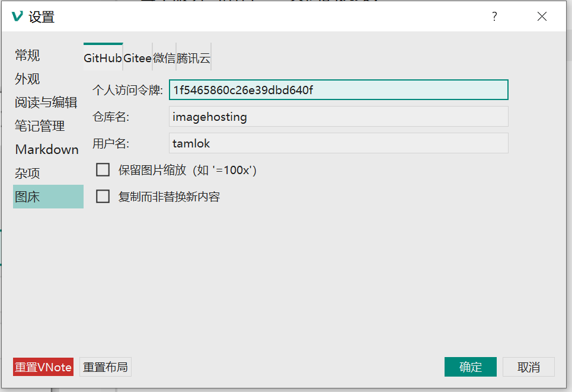This screenshot has height=392, width=572.
Task: Cancel with the 取消 button
Action: coord(529,367)
